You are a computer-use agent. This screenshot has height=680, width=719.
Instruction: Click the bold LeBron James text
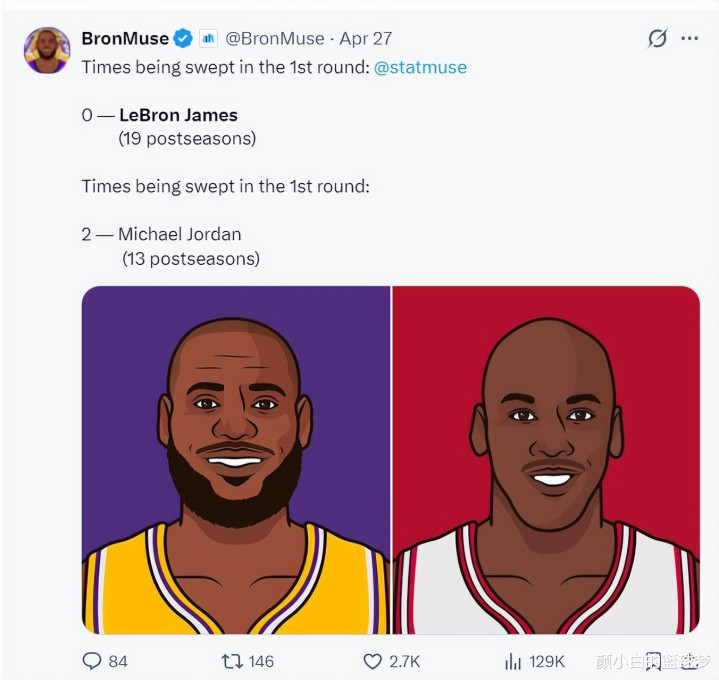(x=178, y=115)
